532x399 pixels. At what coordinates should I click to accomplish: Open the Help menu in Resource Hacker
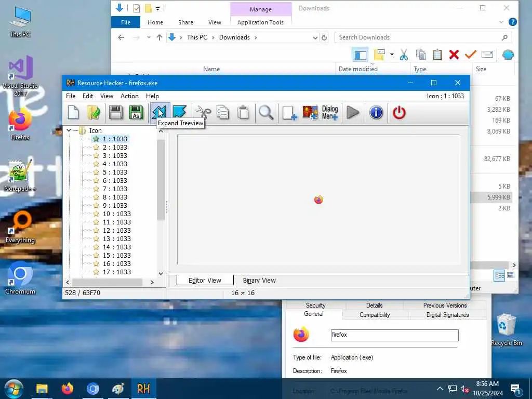tap(152, 96)
